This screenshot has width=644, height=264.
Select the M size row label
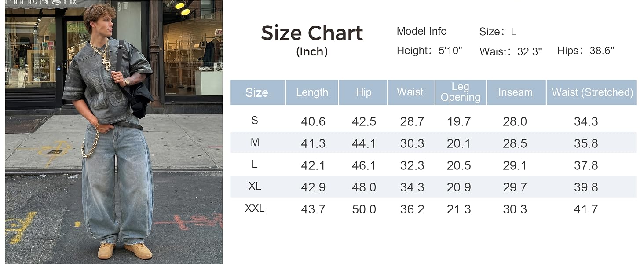pos(255,143)
